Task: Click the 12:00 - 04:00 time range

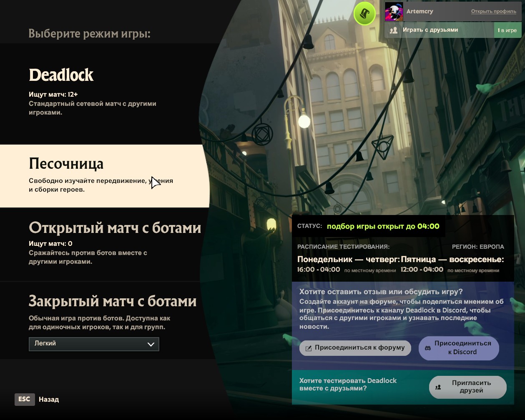Action: click(x=422, y=270)
